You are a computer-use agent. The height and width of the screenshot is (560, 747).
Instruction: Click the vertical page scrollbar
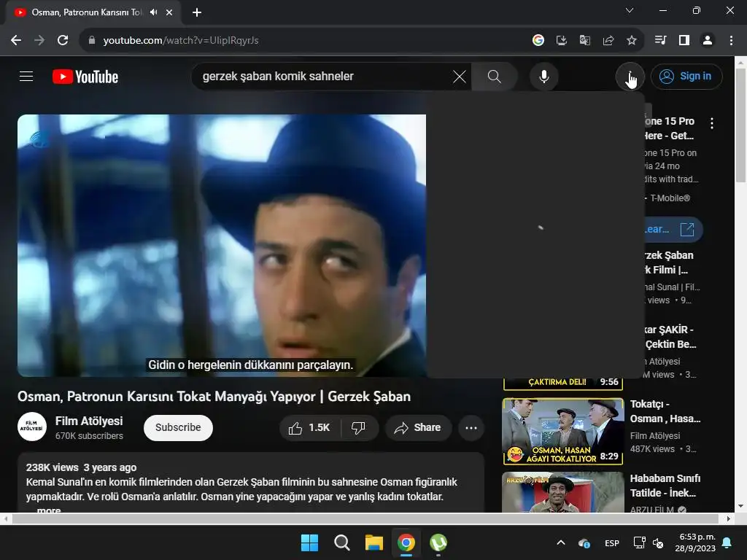coord(740,125)
